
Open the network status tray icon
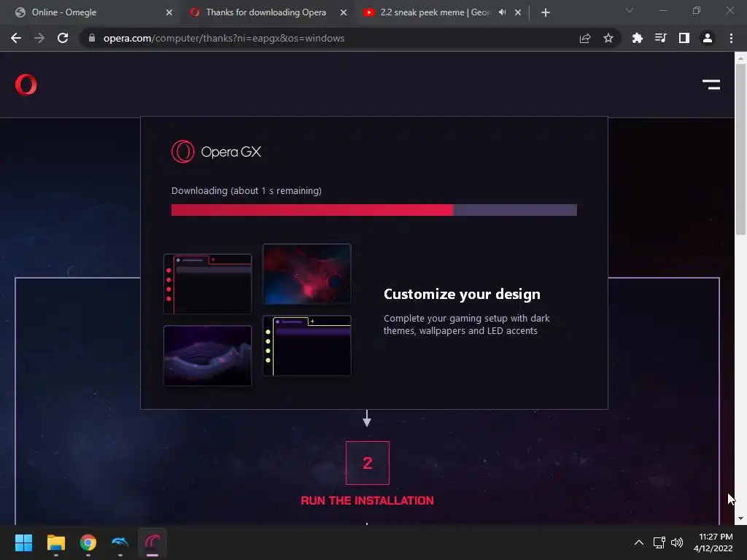(659, 542)
